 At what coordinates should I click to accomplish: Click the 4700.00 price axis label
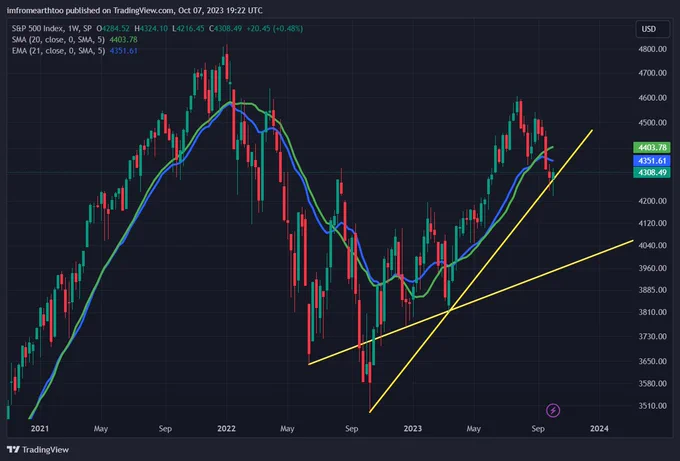point(652,73)
